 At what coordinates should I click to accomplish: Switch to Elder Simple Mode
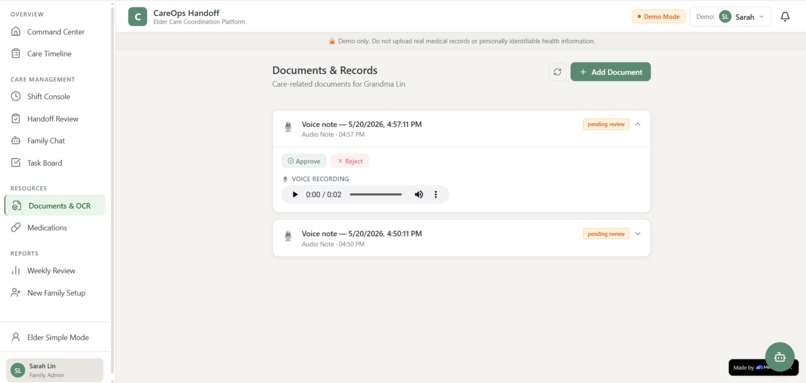click(55, 338)
